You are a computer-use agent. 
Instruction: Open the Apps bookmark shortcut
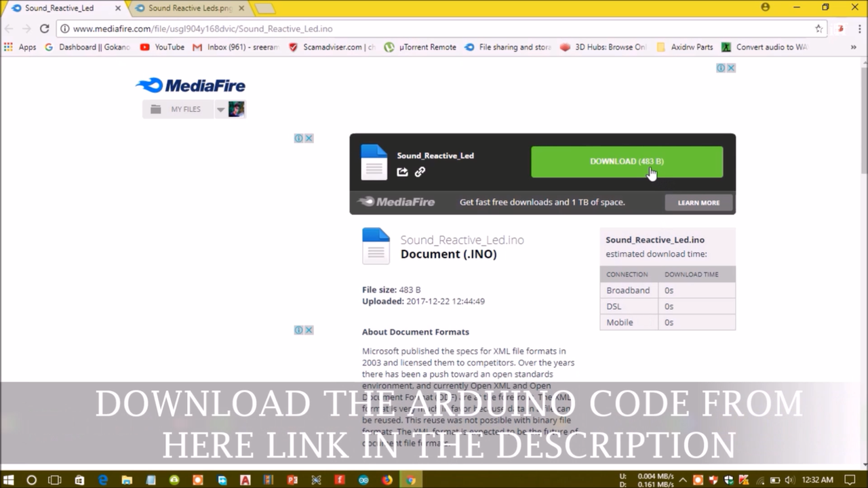(20, 47)
